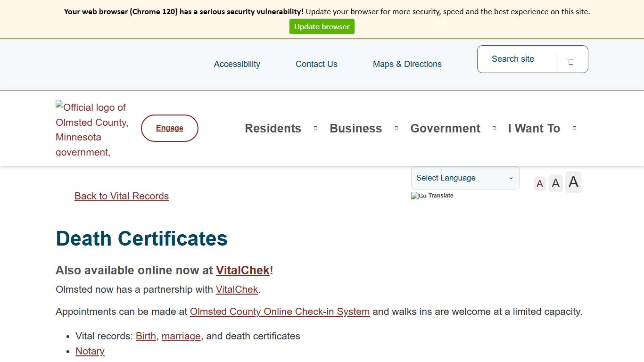Click the Update browser button
644x362 pixels.
click(x=322, y=26)
